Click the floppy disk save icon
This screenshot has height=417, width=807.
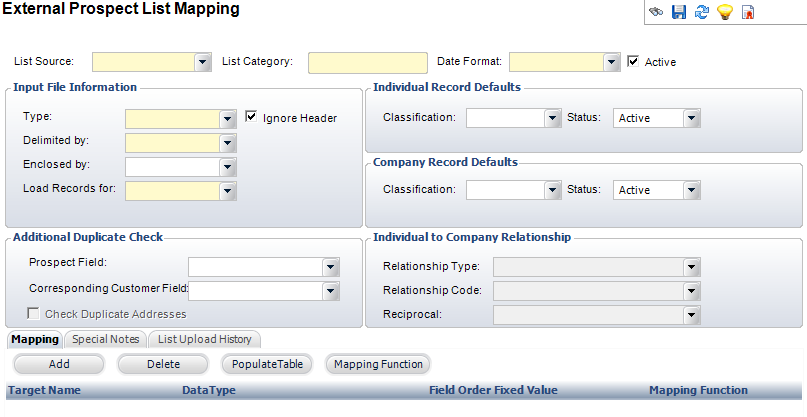coord(679,12)
